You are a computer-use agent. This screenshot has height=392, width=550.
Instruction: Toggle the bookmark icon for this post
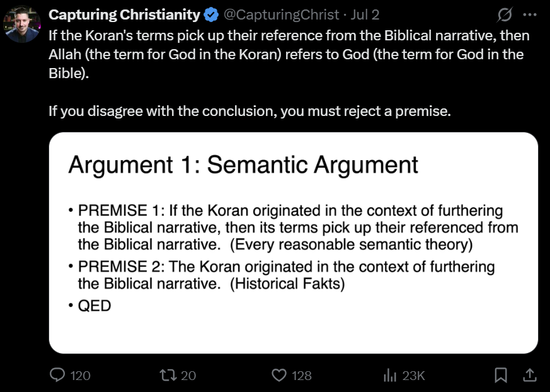pos(501,375)
